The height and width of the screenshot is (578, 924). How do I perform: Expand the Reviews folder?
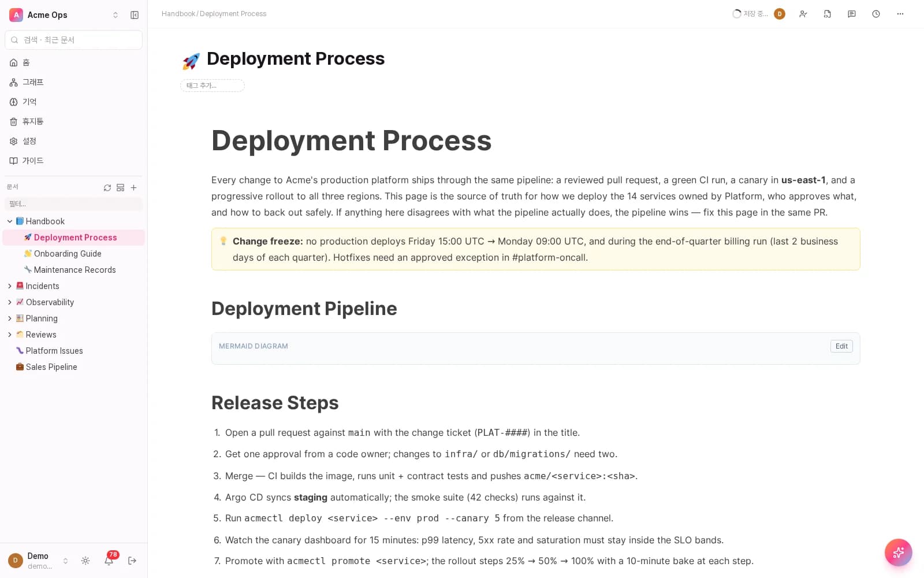coord(10,335)
